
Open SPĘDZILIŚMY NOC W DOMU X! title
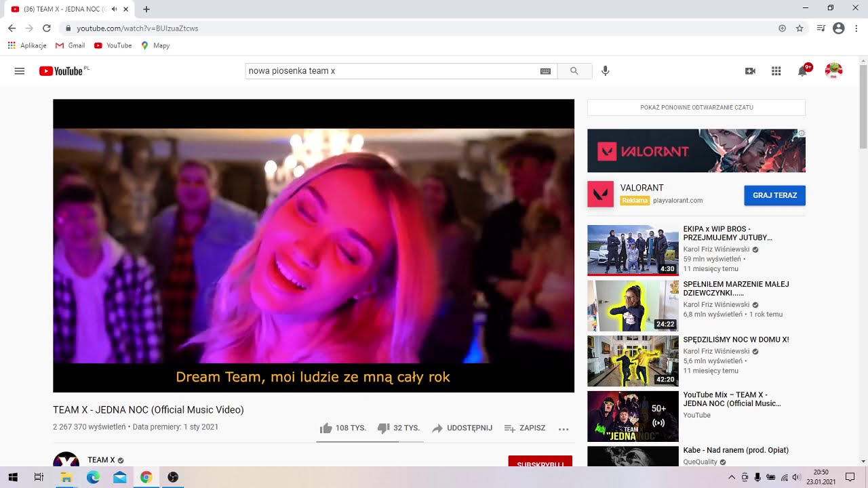pyautogui.click(x=736, y=340)
